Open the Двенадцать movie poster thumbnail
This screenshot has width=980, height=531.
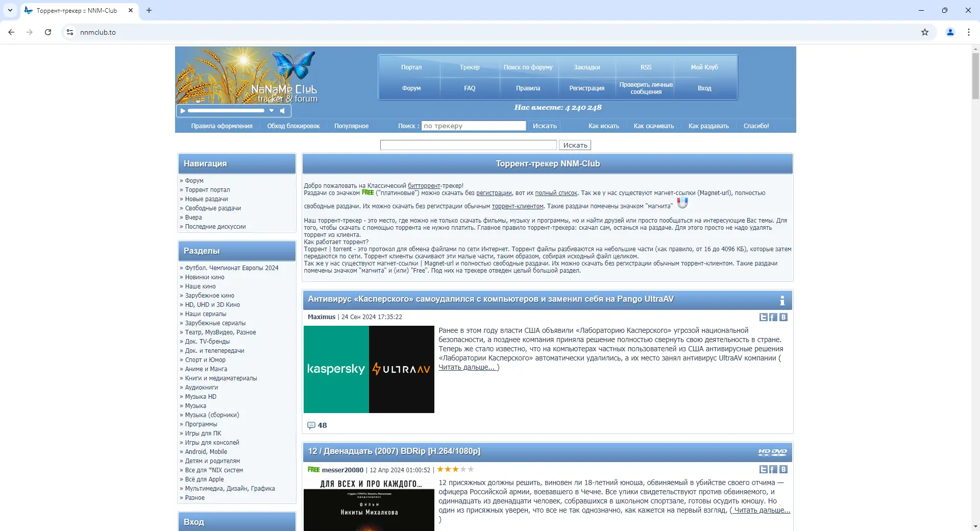click(369, 504)
